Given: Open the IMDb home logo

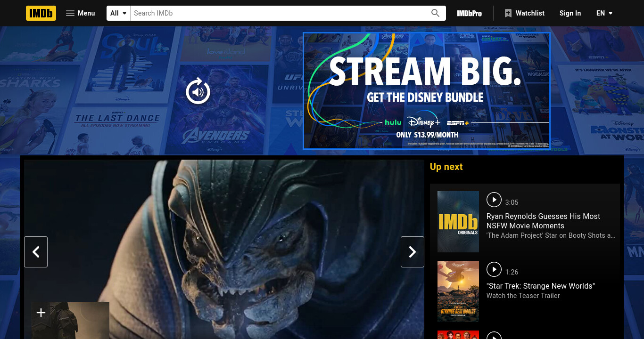Looking at the screenshot, I should pyautogui.click(x=41, y=13).
